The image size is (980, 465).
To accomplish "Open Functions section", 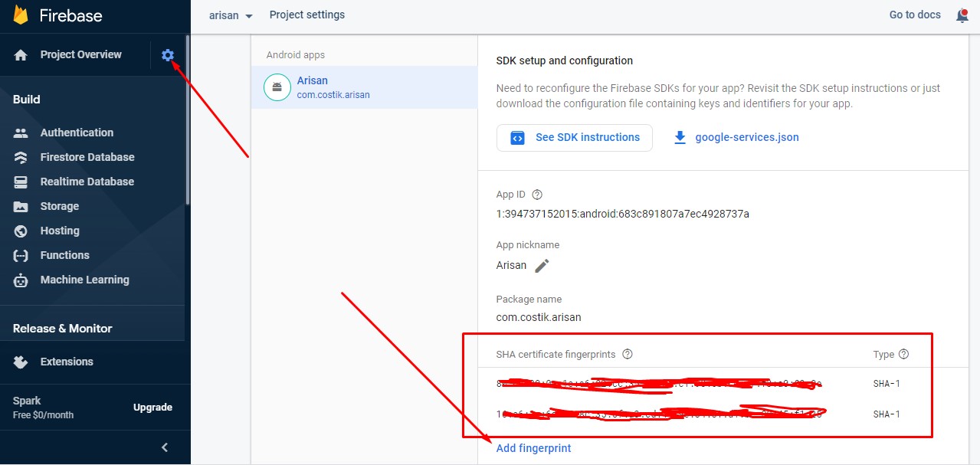I will 65,255.
